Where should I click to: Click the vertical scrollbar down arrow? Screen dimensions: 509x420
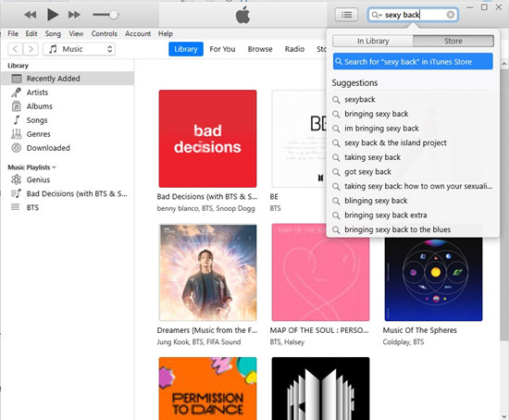tap(503, 416)
